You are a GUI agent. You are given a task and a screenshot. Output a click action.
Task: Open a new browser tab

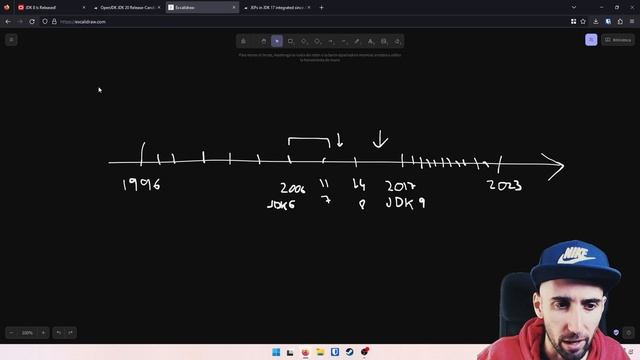point(322,7)
